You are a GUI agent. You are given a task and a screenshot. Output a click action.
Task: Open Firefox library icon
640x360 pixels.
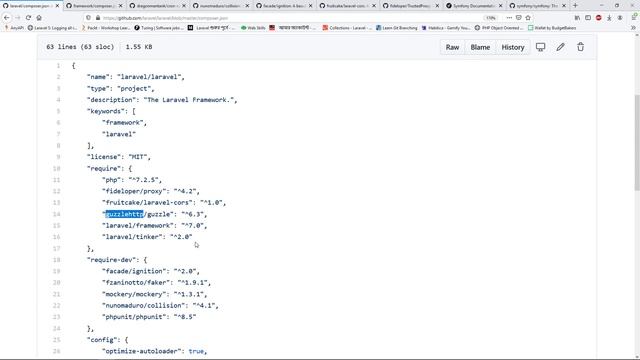coord(577,18)
